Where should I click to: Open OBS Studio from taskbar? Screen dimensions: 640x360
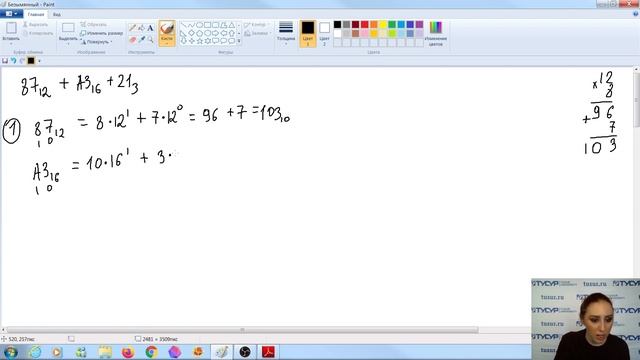[x=245, y=351]
